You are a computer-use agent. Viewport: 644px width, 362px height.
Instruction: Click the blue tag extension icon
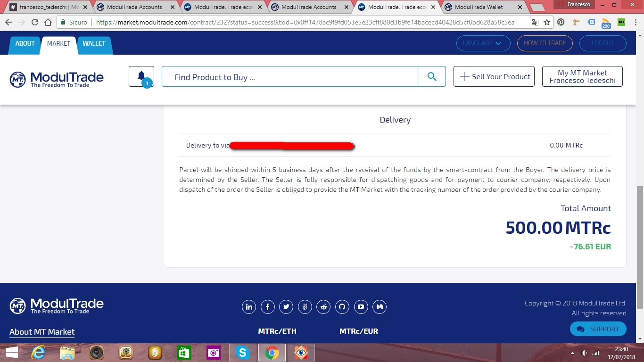pyautogui.click(x=591, y=22)
